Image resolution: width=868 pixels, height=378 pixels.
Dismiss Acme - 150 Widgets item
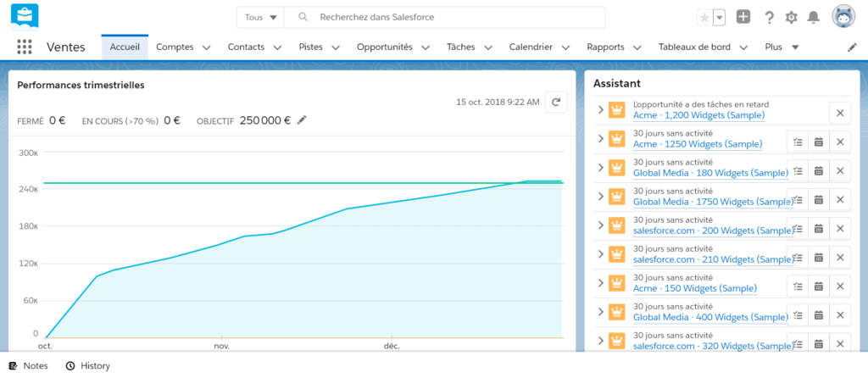[840, 286]
